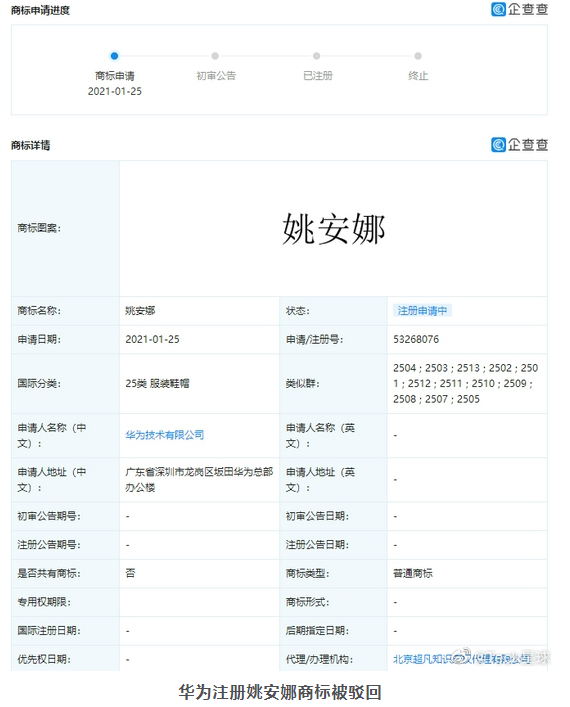The width and height of the screenshot is (570, 707).
Task: Click the 初审公告期号 field label
Action: tap(49, 516)
